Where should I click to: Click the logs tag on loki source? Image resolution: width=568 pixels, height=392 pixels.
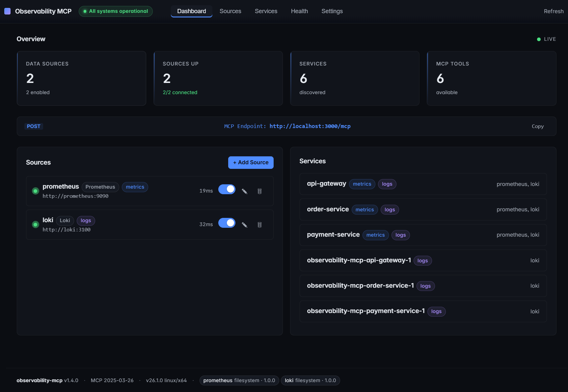click(x=86, y=221)
